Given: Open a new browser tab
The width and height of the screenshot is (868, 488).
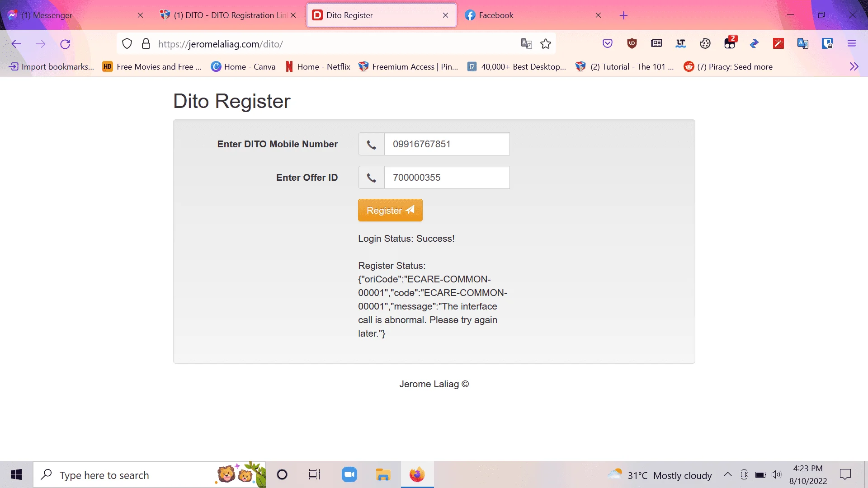Looking at the screenshot, I should click(x=623, y=15).
